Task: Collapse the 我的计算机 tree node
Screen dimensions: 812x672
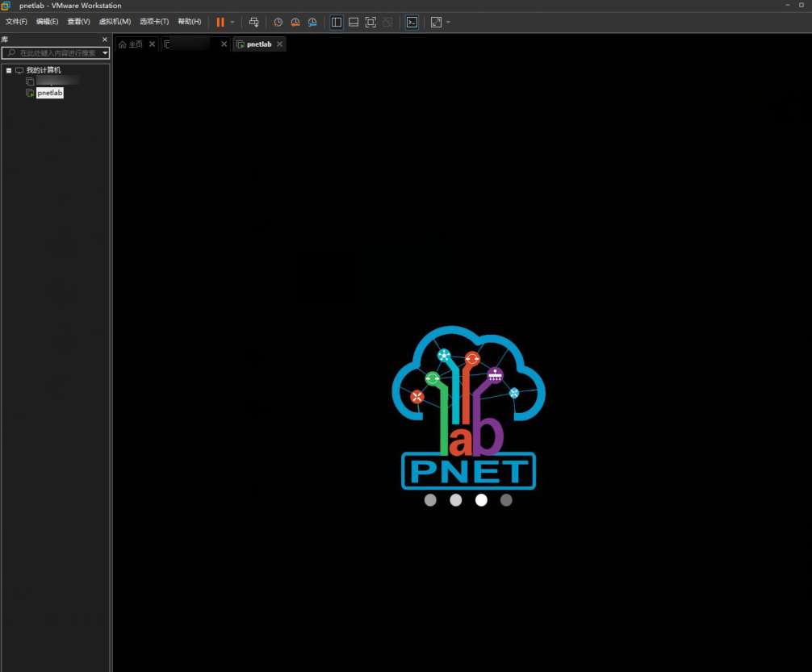Action: point(9,70)
